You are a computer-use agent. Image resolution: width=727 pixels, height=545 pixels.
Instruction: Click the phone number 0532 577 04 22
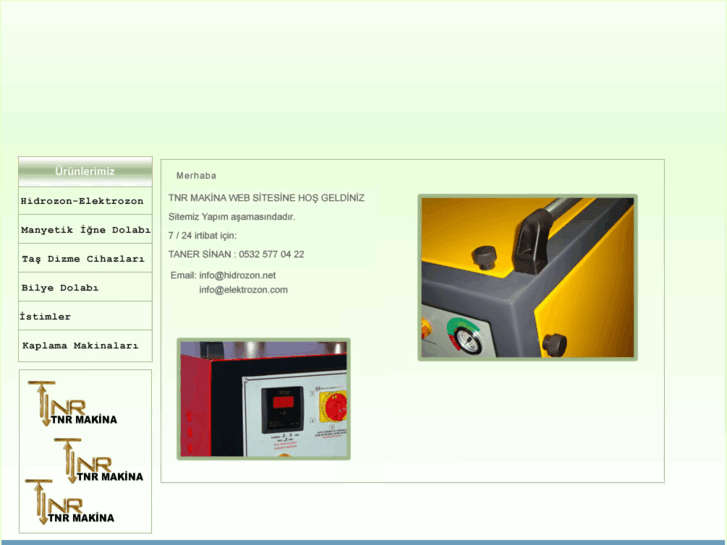coord(272,254)
